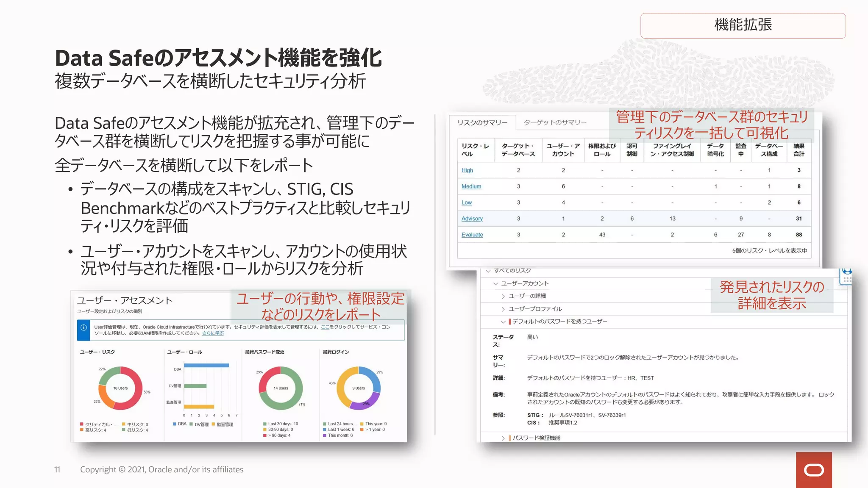This screenshot has height=488, width=868.
Task: Click the さらに学ぶ link
Action: (213, 333)
